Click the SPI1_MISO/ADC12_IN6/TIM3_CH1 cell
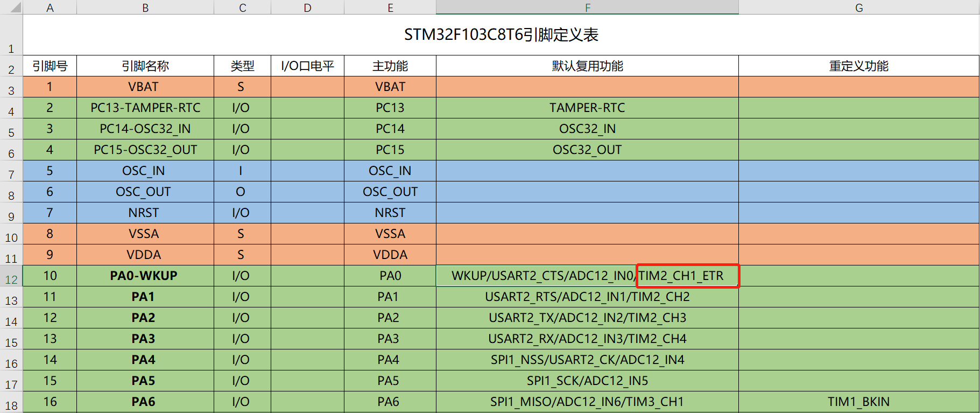This screenshot has width=980, height=413. 587,402
